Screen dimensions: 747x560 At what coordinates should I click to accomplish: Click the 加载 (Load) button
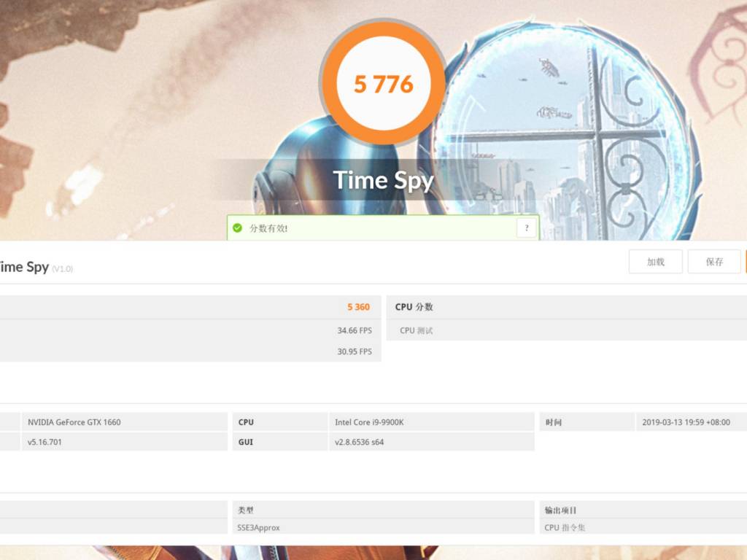656,262
